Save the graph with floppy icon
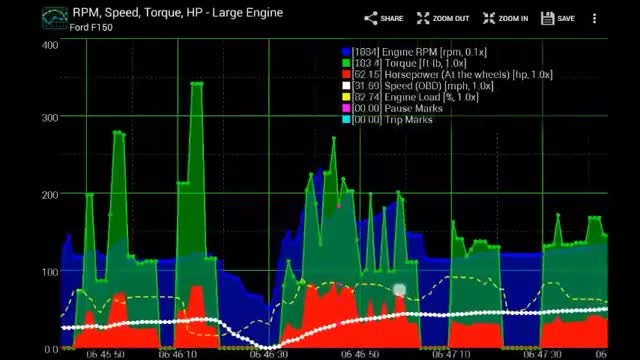 547,18
